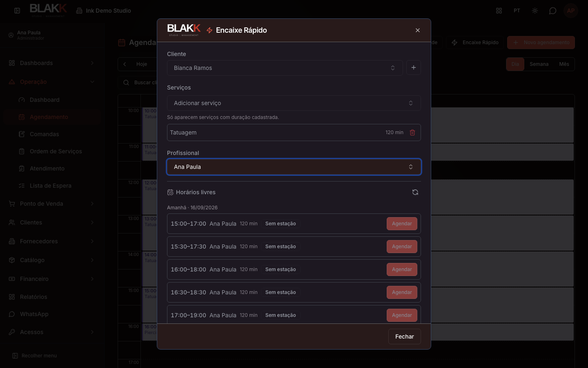Open the apps grid icon in header
Viewport: 588px width, 368px height.
[x=499, y=11]
